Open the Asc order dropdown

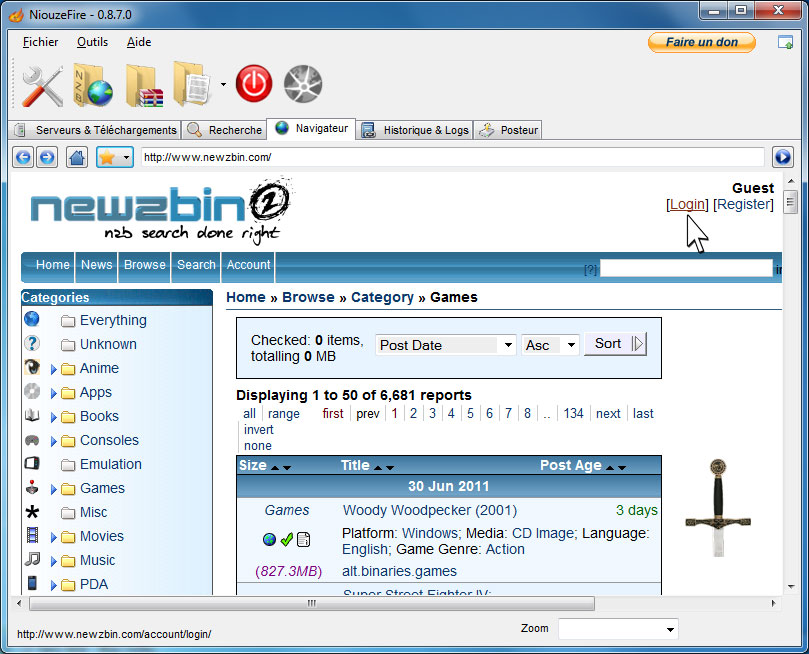tap(550, 345)
